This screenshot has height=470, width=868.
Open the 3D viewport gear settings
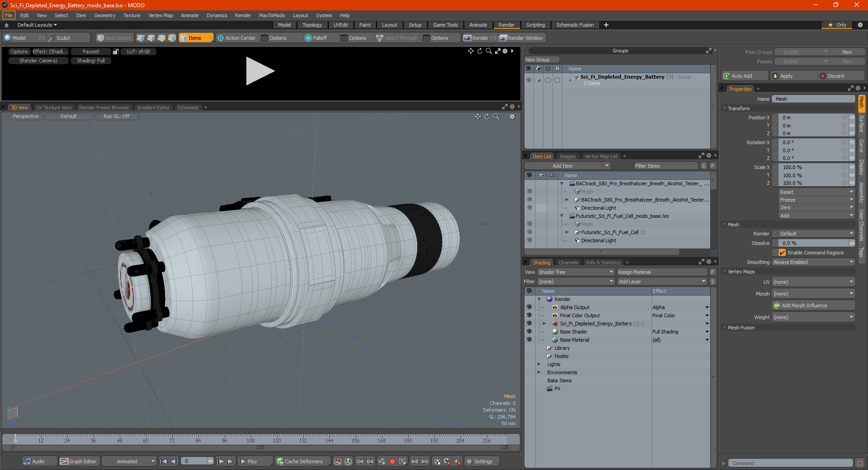pos(512,117)
